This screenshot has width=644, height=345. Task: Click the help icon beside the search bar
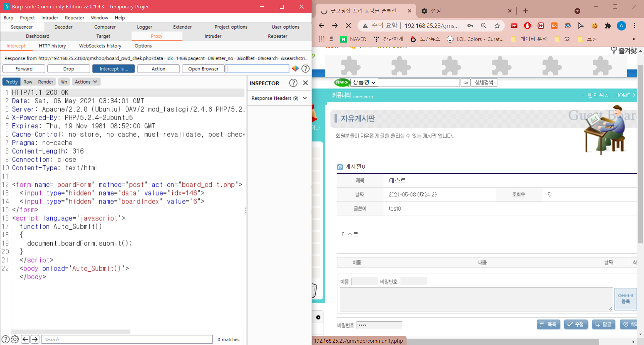5,339
